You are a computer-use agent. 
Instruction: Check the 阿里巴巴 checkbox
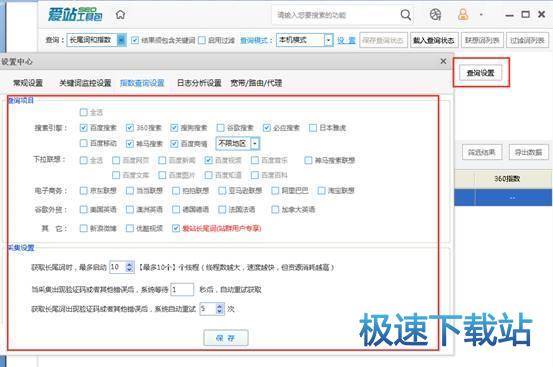pyautogui.click(x=275, y=191)
